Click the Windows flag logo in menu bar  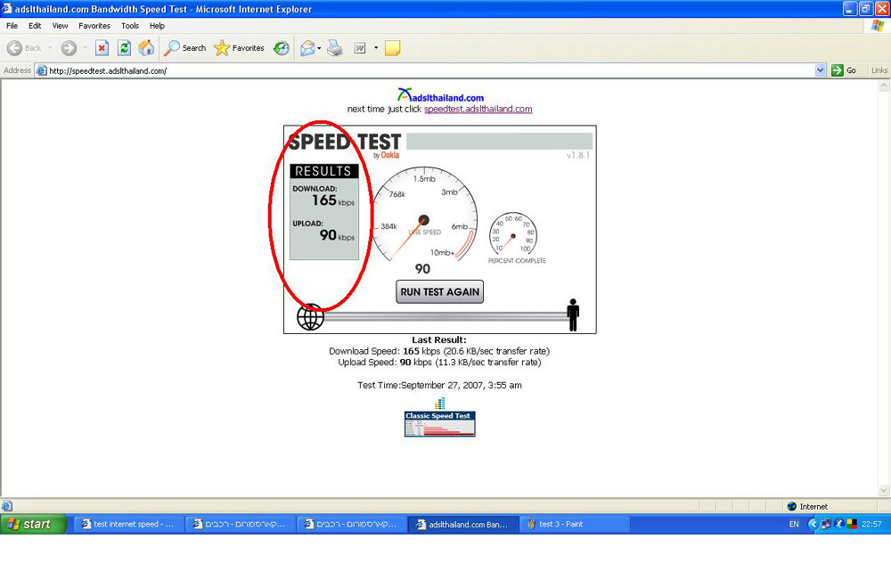point(878,26)
